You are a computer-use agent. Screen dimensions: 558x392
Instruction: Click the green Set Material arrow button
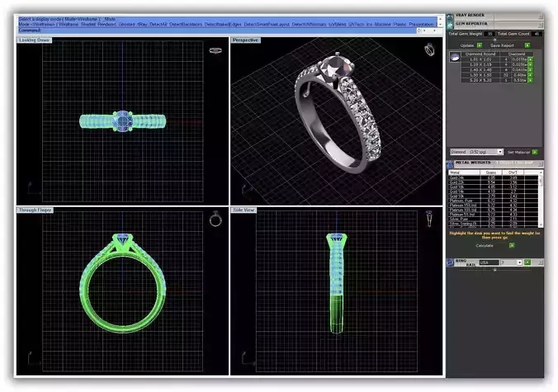coord(535,152)
